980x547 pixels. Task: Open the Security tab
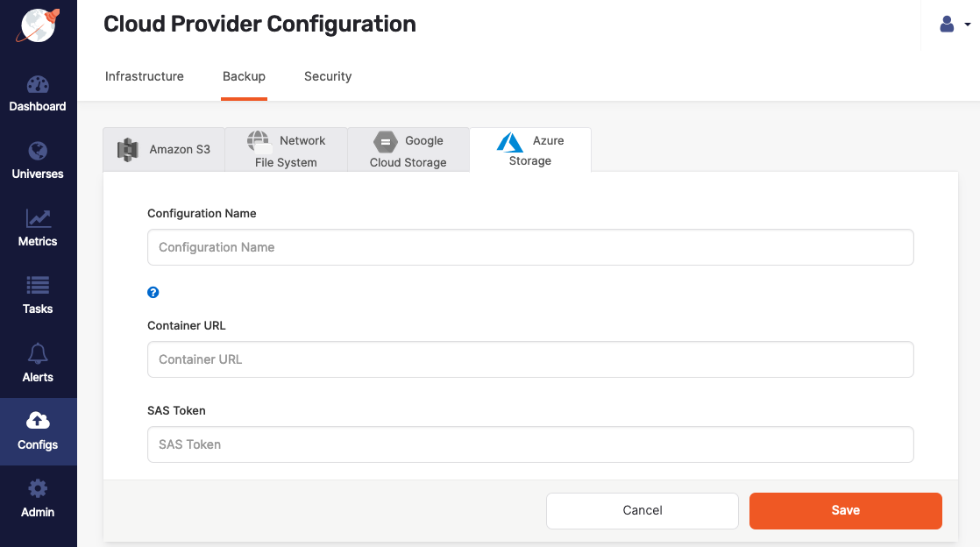point(328,76)
